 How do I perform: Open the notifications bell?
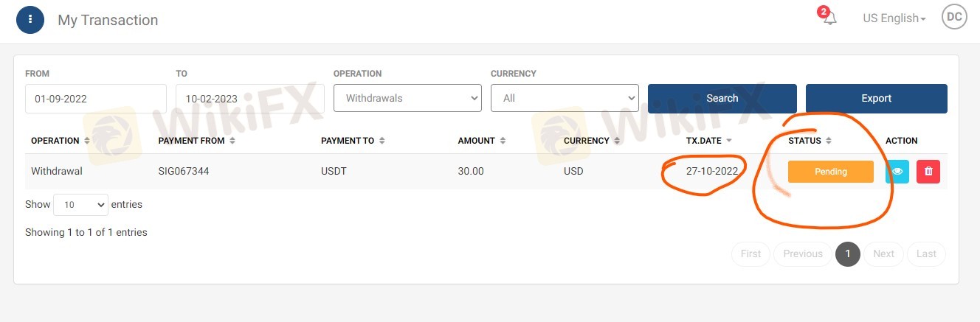click(x=830, y=18)
